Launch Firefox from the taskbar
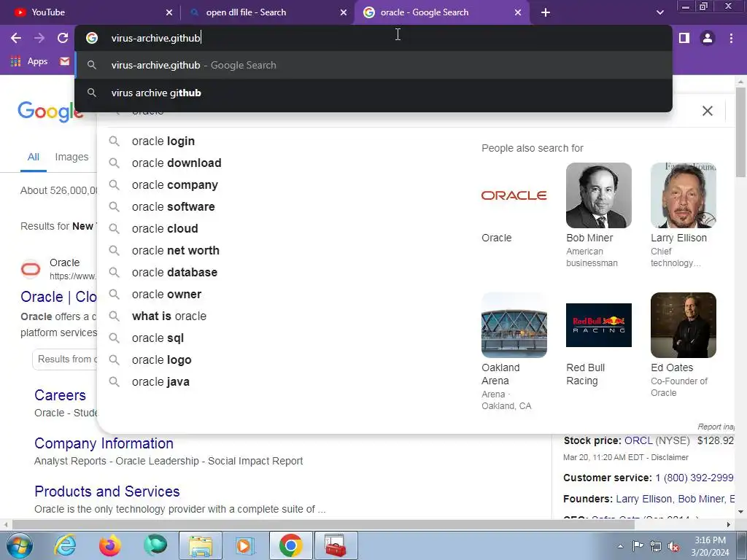This screenshot has width=747, height=560. [x=110, y=545]
